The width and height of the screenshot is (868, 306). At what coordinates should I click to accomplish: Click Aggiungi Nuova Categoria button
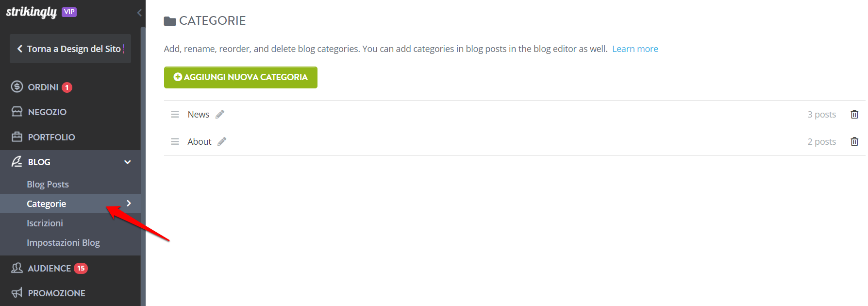[x=241, y=77]
